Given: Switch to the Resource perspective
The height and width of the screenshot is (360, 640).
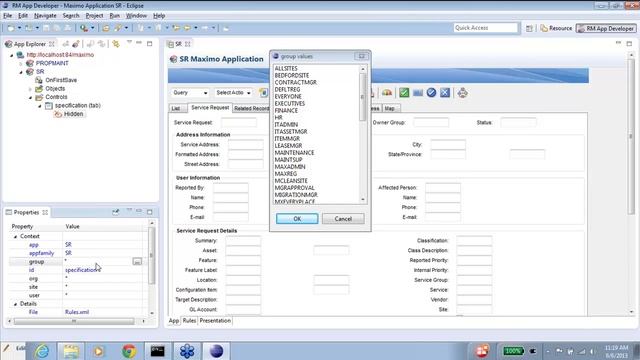Looking at the screenshot, I should (x=556, y=28).
